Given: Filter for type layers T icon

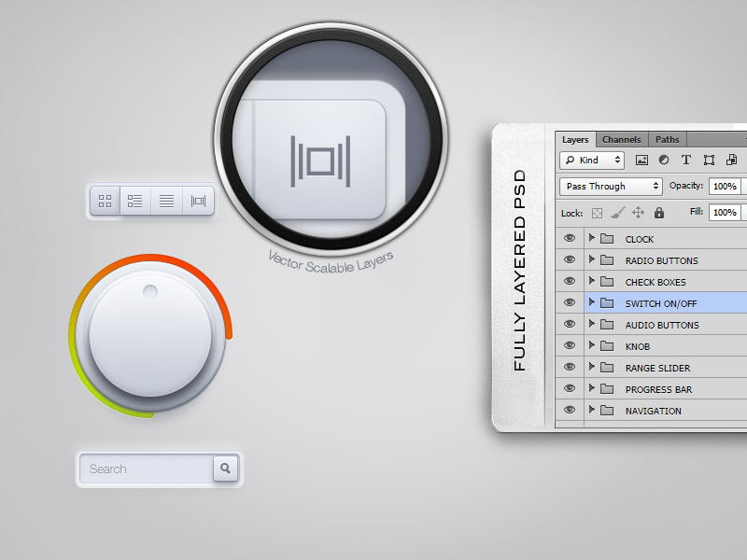Looking at the screenshot, I should click(x=686, y=160).
